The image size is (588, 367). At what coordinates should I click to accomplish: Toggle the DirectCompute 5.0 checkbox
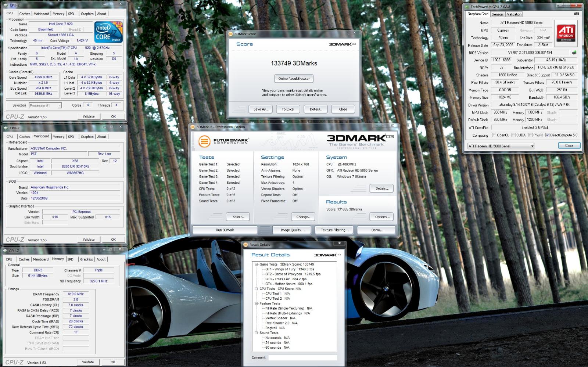pyautogui.click(x=547, y=135)
